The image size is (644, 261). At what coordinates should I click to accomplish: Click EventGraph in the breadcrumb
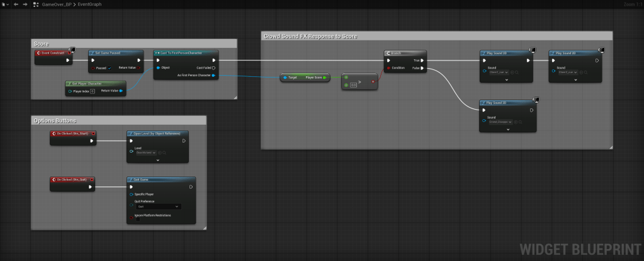[x=89, y=4]
